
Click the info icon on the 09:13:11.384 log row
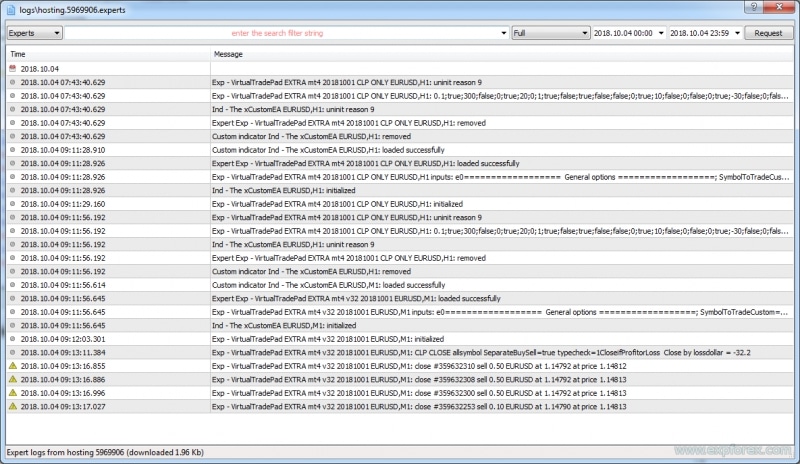(11, 352)
